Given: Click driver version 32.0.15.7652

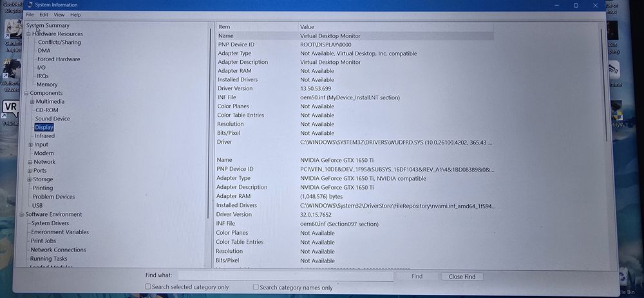Looking at the screenshot, I should pyautogui.click(x=316, y=214).
